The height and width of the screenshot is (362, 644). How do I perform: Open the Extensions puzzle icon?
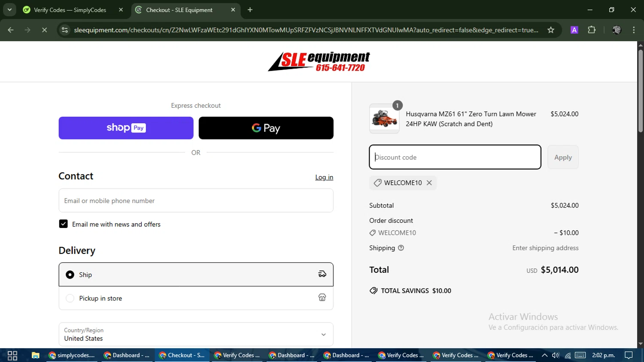click(x=592, y=30)
